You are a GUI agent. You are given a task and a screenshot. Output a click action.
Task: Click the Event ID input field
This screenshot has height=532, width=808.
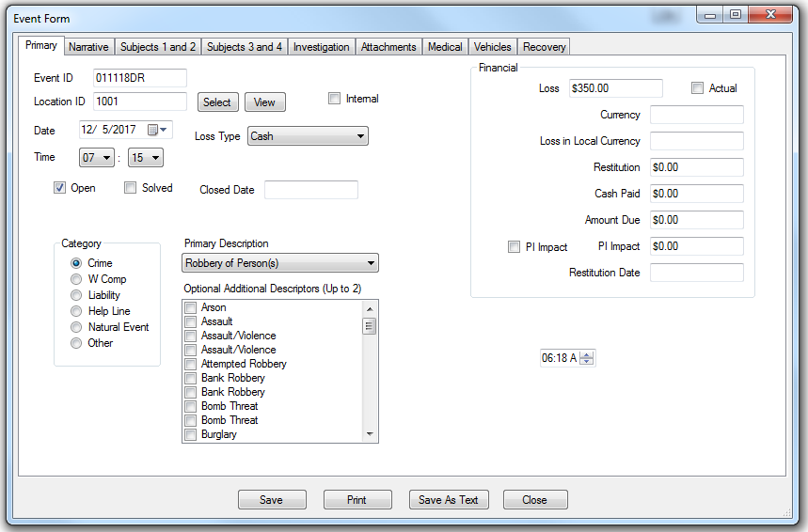coord(139,78)
